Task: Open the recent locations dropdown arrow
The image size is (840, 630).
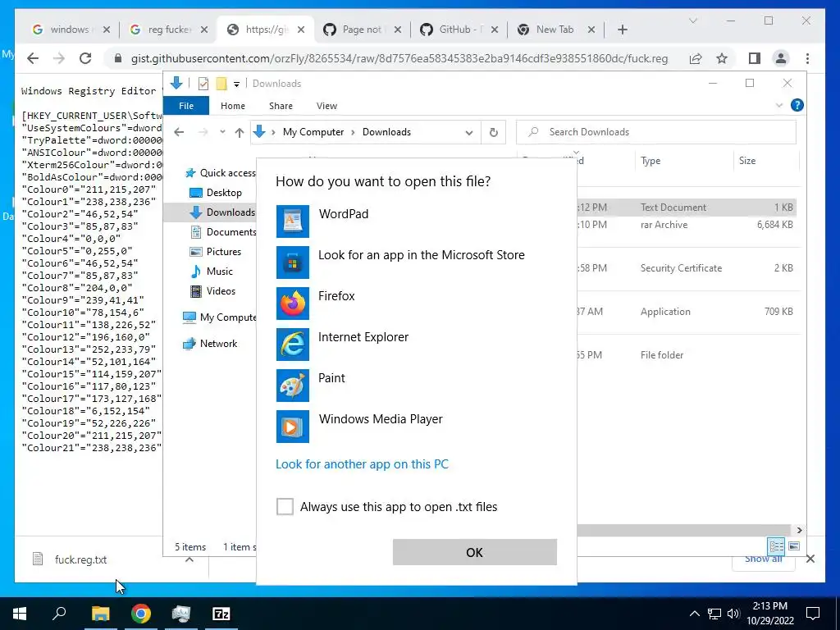Action: point(222,132)
